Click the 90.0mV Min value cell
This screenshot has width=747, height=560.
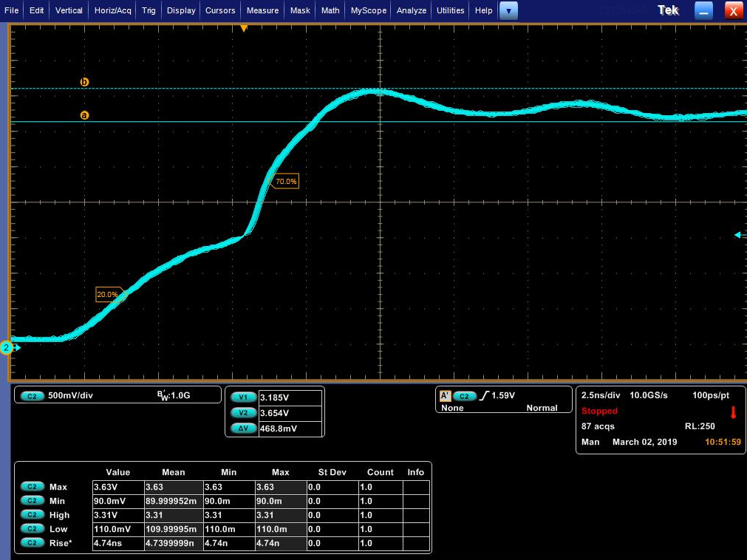(118, 501)
